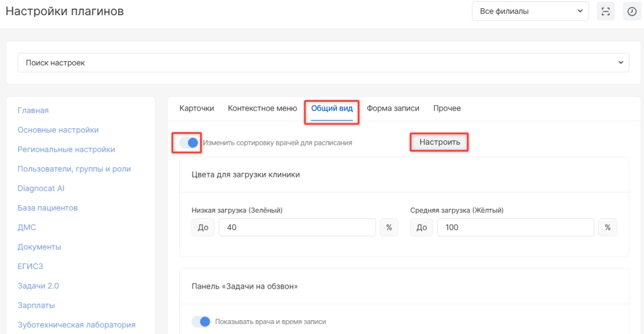Expand the Поиск настроек search dropdown
Image resolution: width=644 pixels, height=334 pixels.
(x=323, y=62)
